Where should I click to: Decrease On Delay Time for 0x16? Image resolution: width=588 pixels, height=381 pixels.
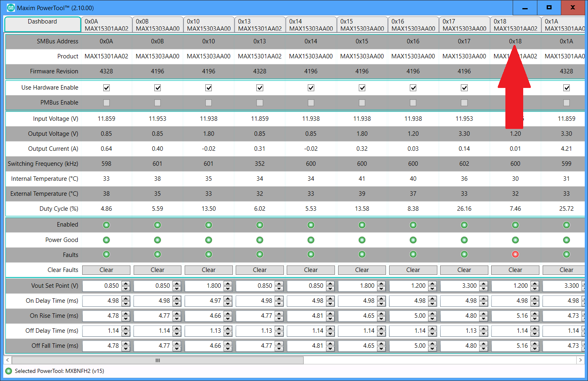click(432, 304)
